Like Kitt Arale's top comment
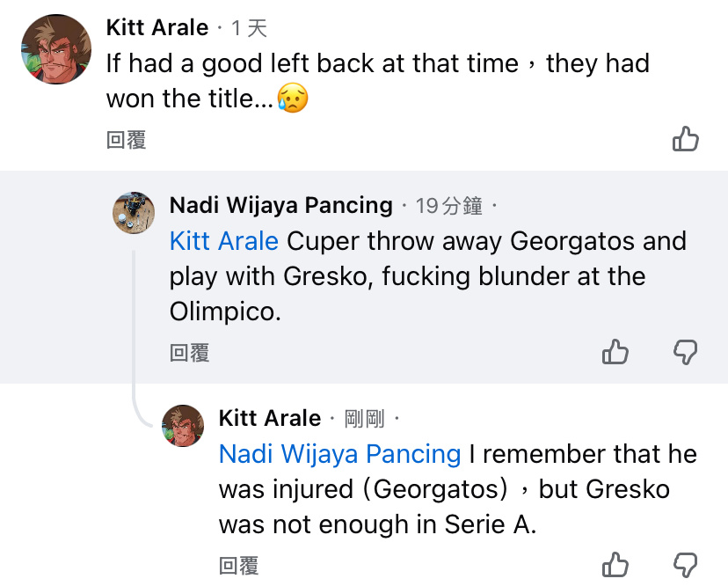 (x=685, y=139)
